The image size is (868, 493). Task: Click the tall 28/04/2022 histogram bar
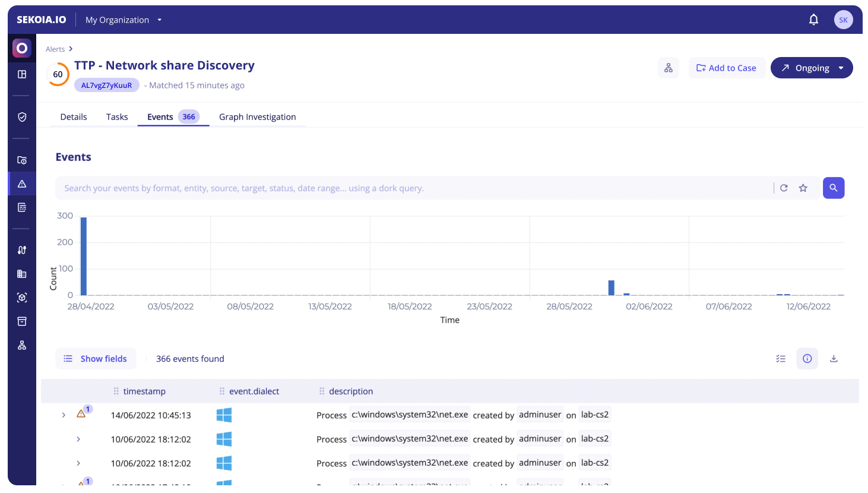(84, 257)
